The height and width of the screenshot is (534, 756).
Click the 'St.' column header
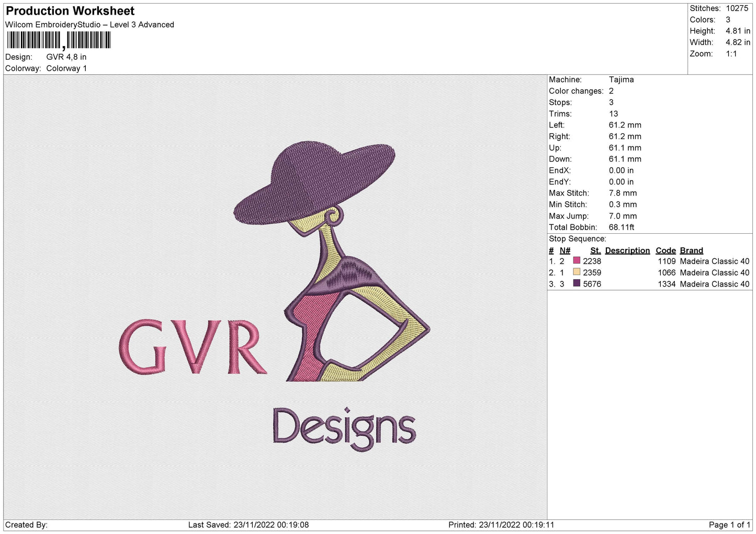click(x=595, y=251)
